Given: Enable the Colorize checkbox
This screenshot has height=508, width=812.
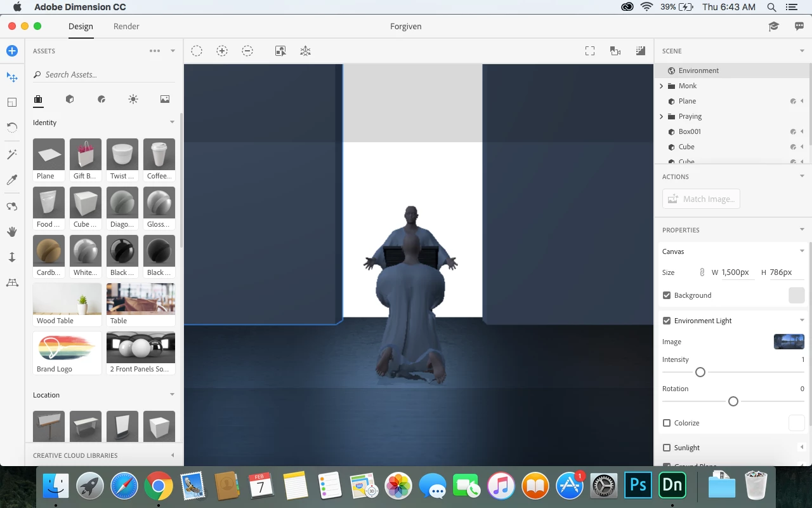Looking at the screenshot, I should tap(667, 423).
